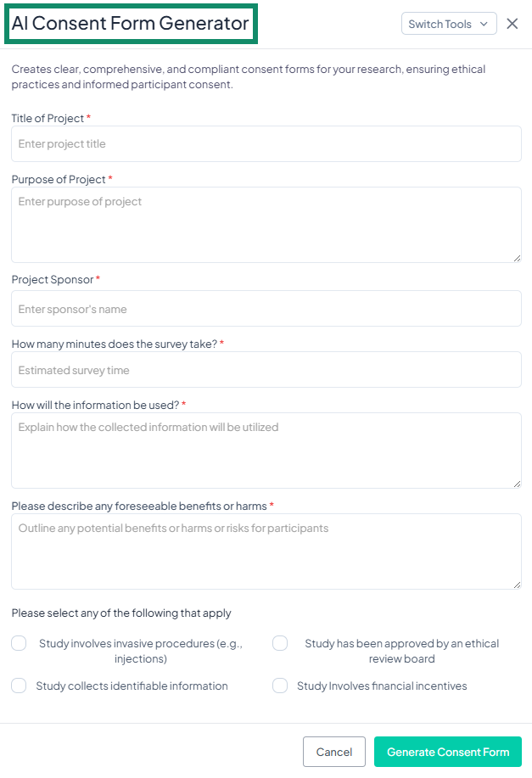Check "Study has been approved by an ethical review board"

(x=280, y=643)
